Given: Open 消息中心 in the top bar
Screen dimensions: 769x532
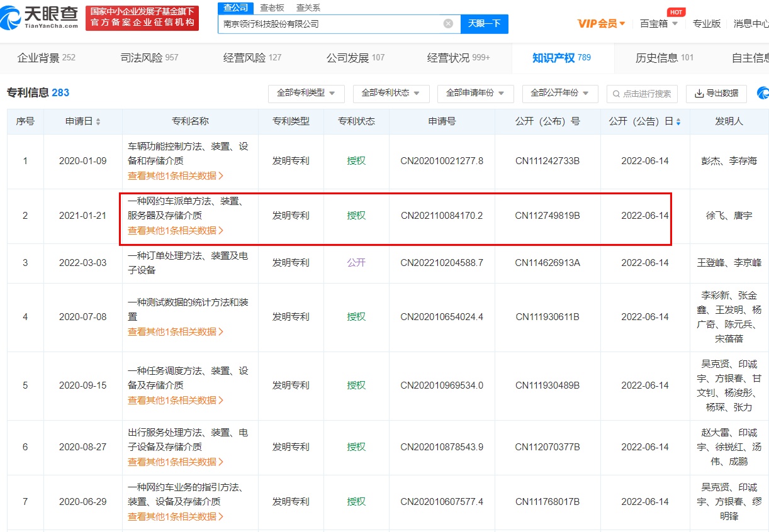Looking at the screenshot, I should [x=751, y=24].
